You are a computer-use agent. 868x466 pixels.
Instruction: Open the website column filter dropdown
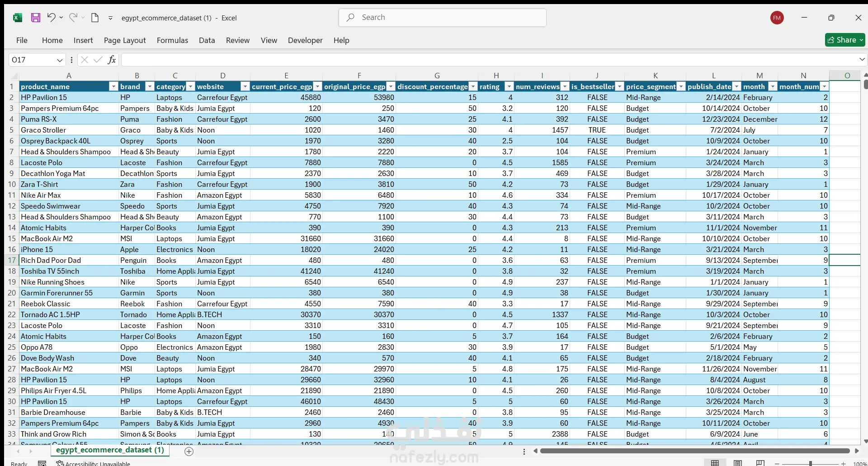click(x=245, y=86)
